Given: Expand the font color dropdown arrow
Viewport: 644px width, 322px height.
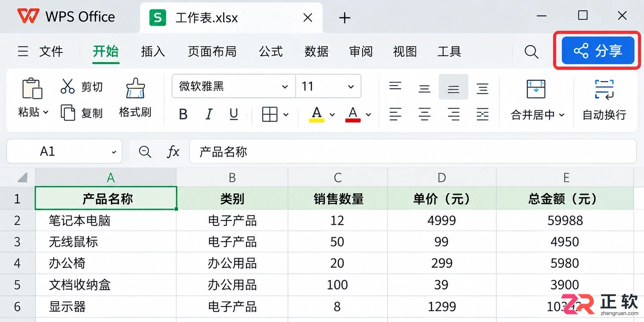Looking at the screenshot, I should click(369, 115).
